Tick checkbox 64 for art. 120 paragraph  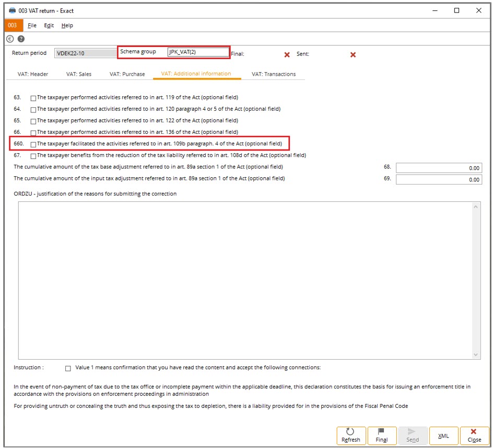pyautogui.click(x=33, y=110)
